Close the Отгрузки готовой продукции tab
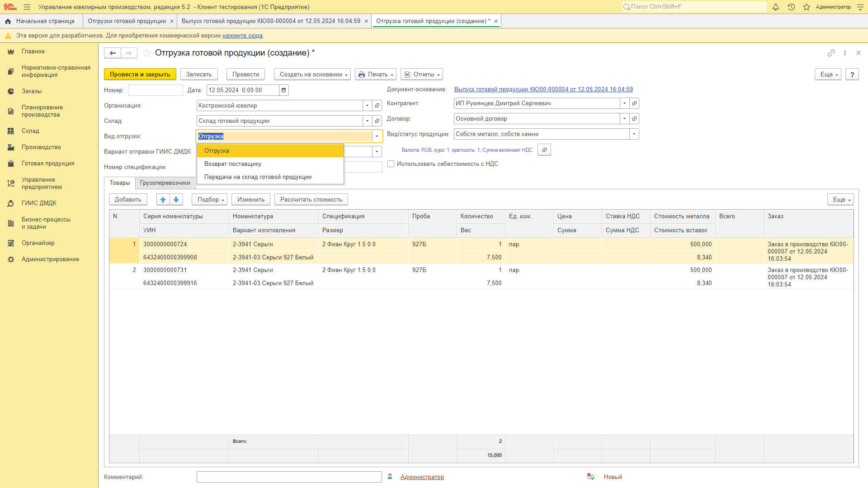 pos(172,21)
